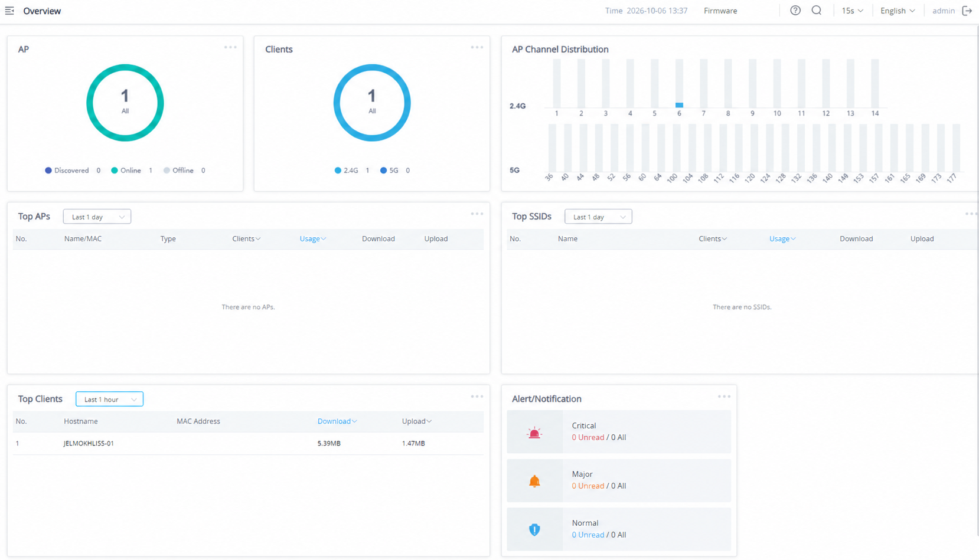The height and width of the screenshot is (560, 979).
Task: Toggle Discovered legend in AP chart
Action: [x=73, y=171]
